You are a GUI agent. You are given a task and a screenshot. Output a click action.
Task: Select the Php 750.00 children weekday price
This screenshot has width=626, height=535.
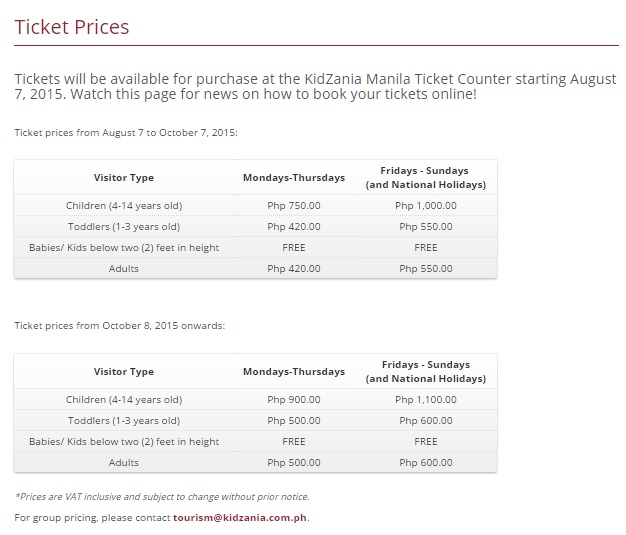click(x=294, y=206)
